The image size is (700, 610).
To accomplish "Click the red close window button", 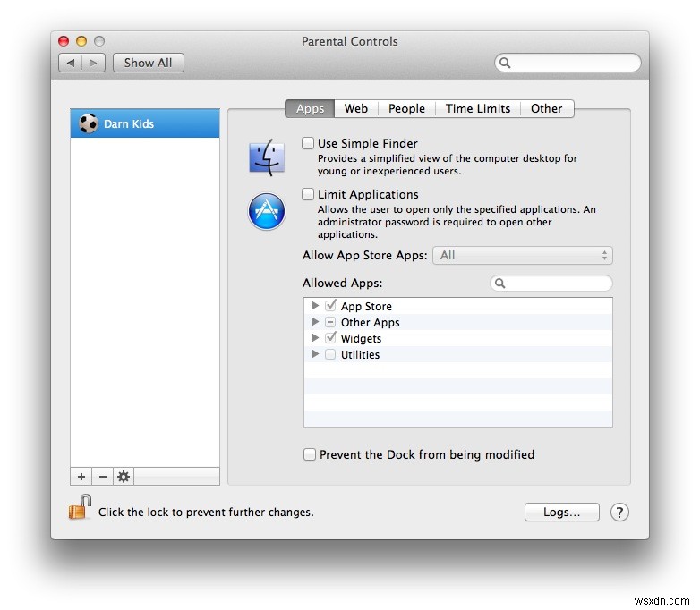I will point(64,41).
